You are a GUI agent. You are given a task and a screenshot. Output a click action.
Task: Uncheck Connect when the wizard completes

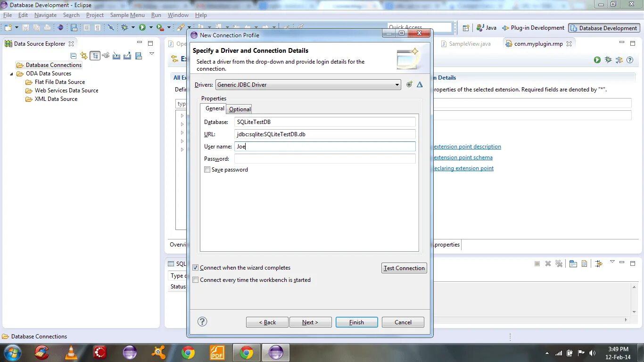[196, 268]
